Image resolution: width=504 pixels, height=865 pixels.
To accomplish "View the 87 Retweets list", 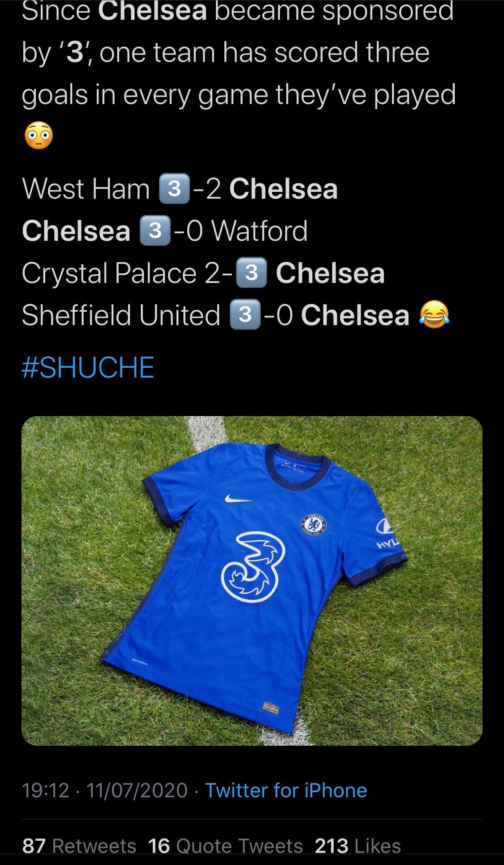I will [79, 846].
